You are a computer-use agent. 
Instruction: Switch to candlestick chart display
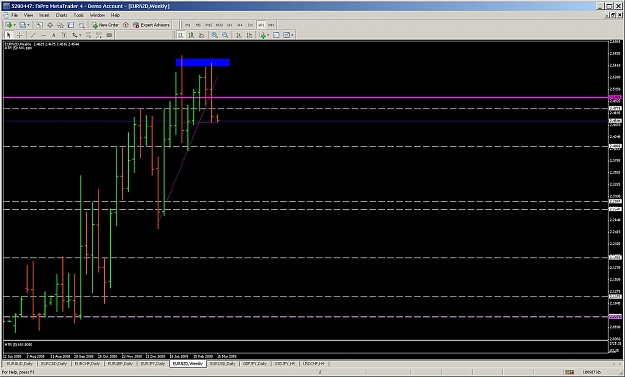(191, 35)
